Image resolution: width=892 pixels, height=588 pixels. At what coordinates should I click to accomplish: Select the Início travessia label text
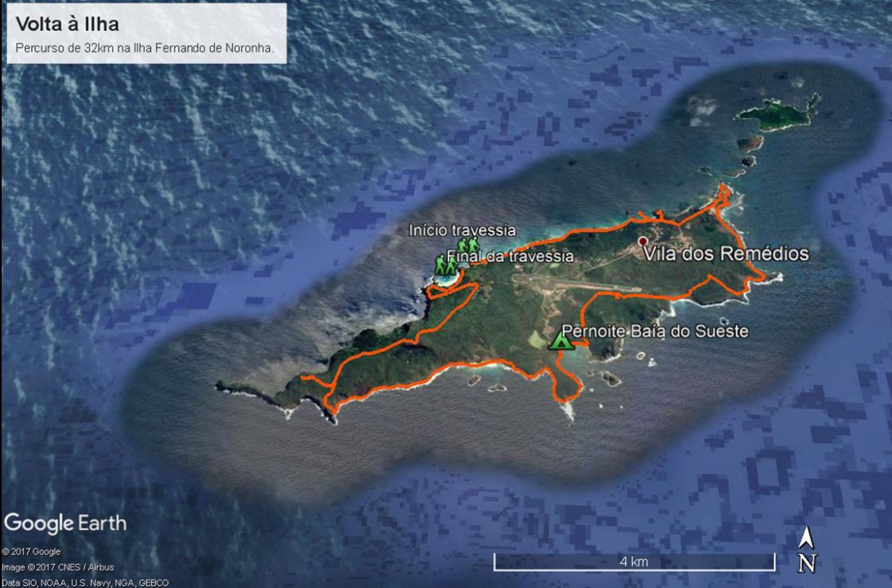click(462, 230)
